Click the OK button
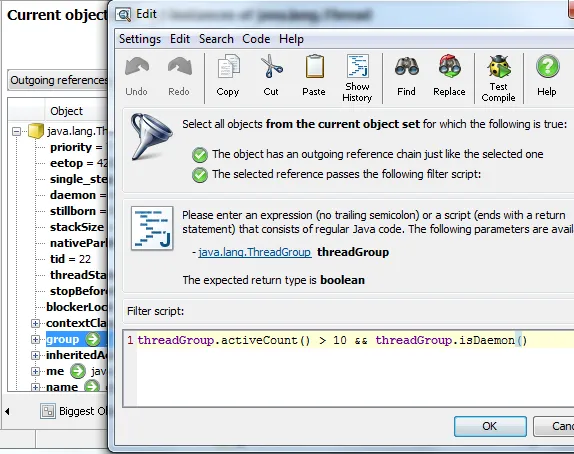 point(490,426)
